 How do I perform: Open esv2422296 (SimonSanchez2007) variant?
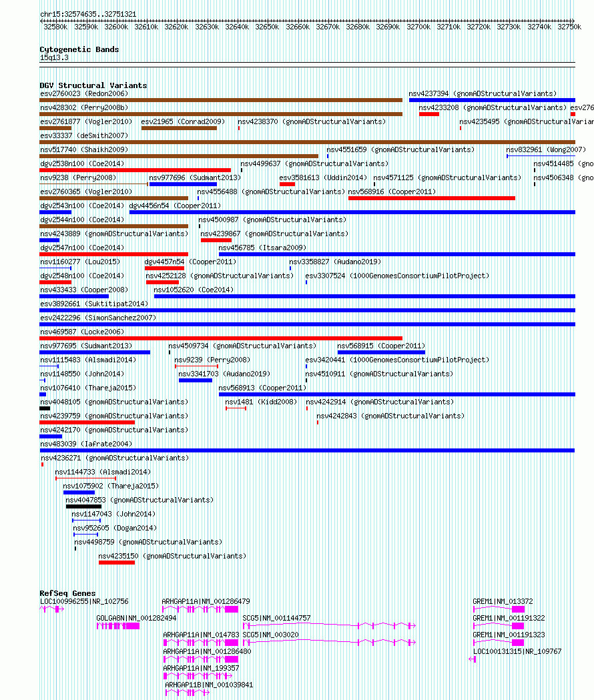point(98,318)
